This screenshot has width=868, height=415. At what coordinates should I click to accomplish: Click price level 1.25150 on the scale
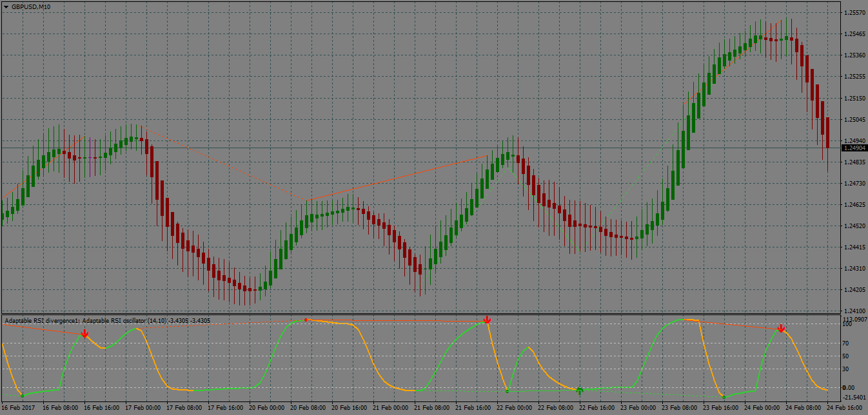coord(854,99)
